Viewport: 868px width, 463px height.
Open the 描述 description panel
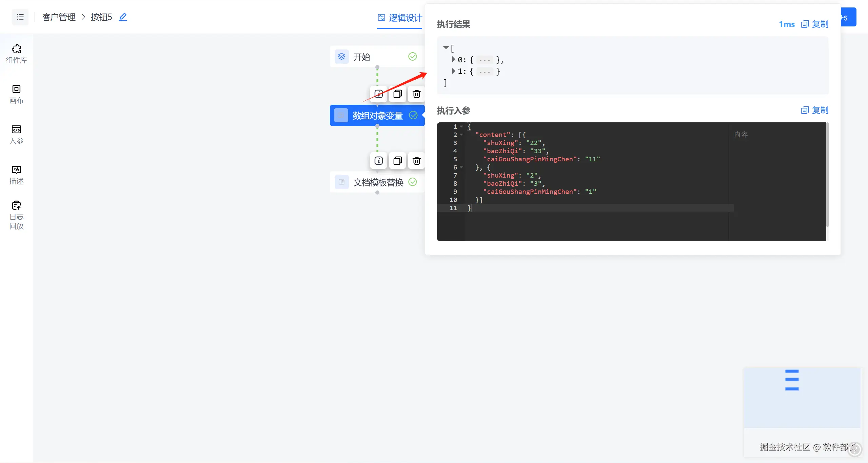tap(16, 175)
